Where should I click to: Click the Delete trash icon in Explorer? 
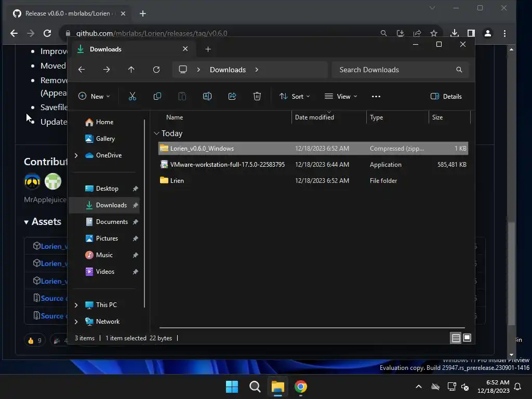coord(257,96)
